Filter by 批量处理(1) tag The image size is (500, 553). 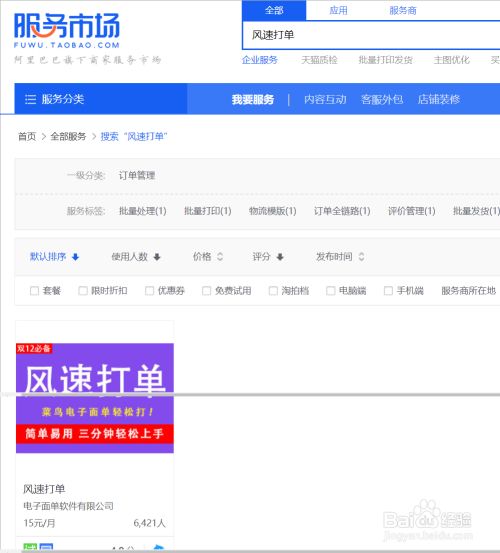pos(142,211)
